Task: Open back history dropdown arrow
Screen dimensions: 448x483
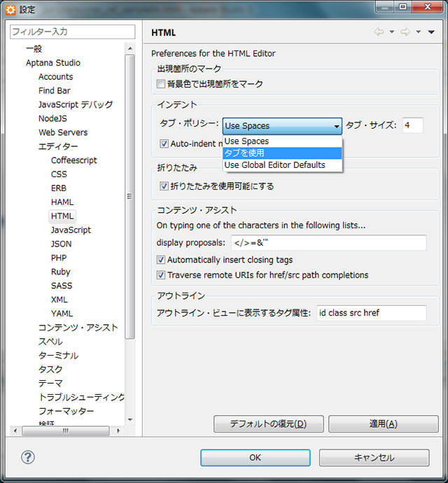Action: click(391, 32)
